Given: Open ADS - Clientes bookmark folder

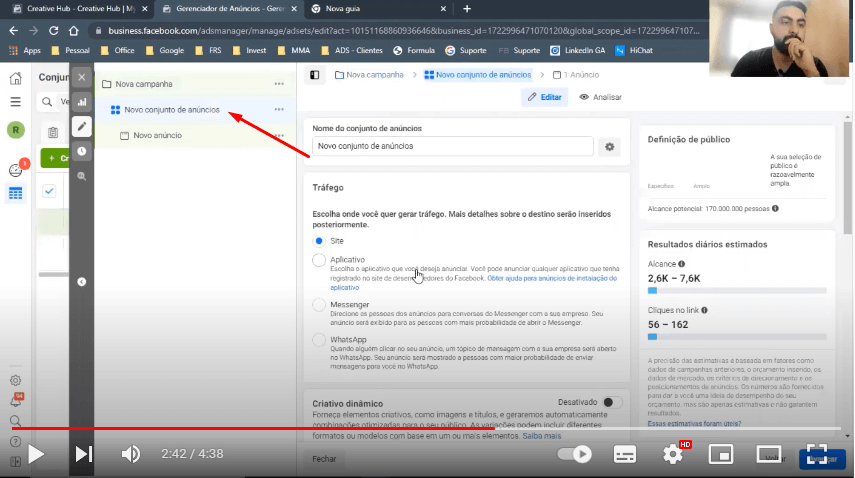Looking at the screenshot, I should [352, 50].
